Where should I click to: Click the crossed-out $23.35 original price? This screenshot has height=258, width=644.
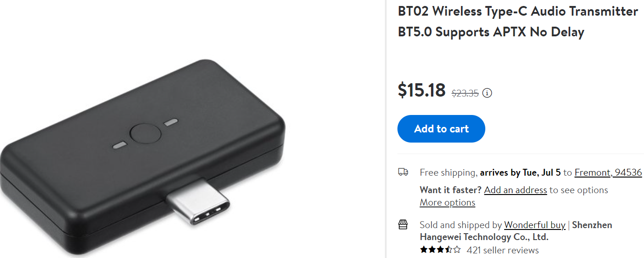pyautogui.click(x=465, y=93)
